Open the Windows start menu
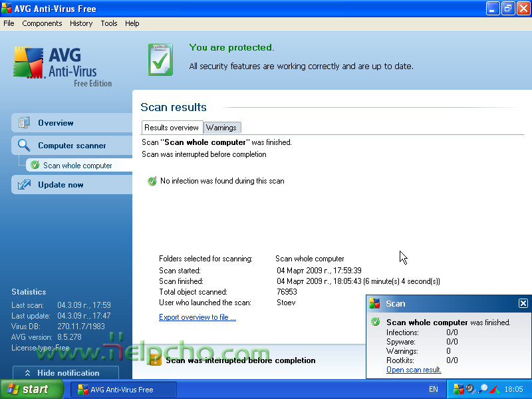 (31, 389)
